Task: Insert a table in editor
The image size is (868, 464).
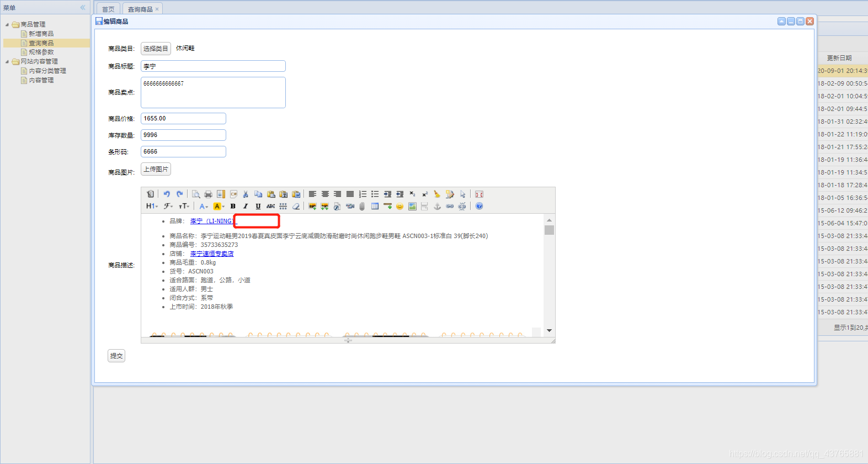Action: tap(375, 206)
